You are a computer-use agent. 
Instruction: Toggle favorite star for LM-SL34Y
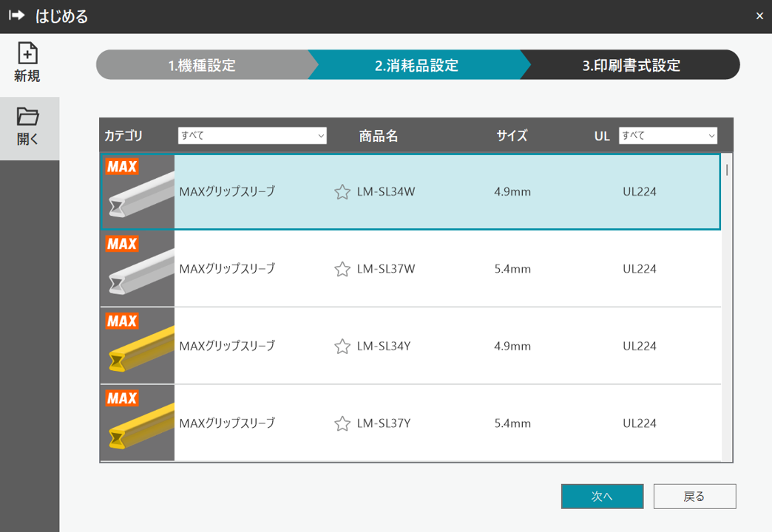click(x=342, y=347)
